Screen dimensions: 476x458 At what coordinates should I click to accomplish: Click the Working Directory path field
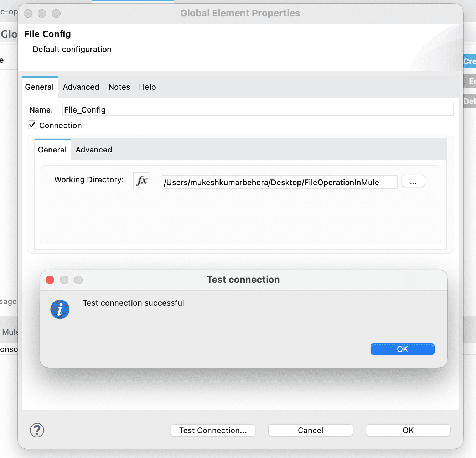click(x=279, y=182)
